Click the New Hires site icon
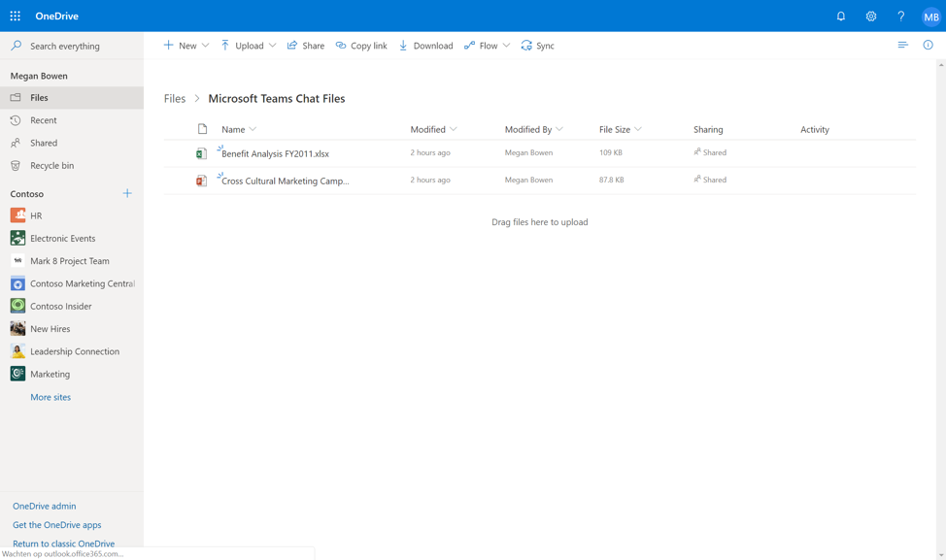Viewport: 946px width, 560px height. pyautogui.click(x=17, y=328)
